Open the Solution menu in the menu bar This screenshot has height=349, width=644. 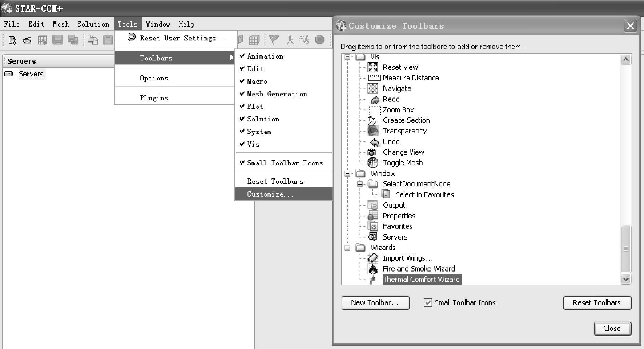pos(93,24)
